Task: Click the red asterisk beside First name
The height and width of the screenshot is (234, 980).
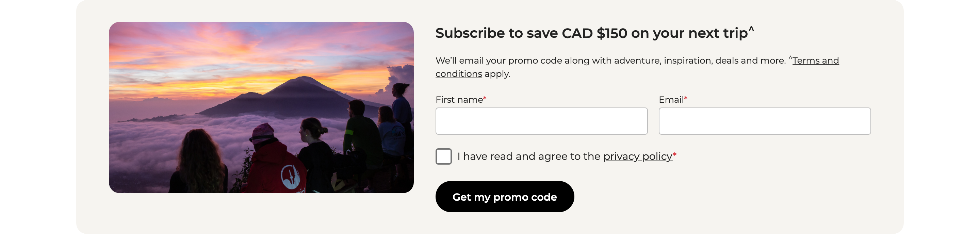Action: (485, 98)
